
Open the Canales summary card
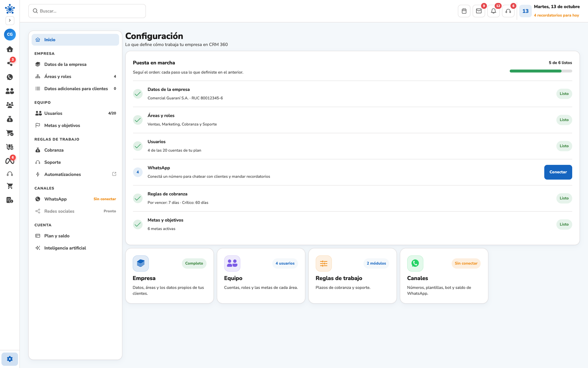(444, 276)
